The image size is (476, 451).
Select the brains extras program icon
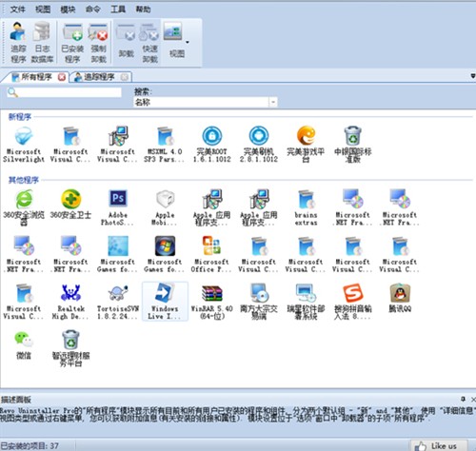306,207
